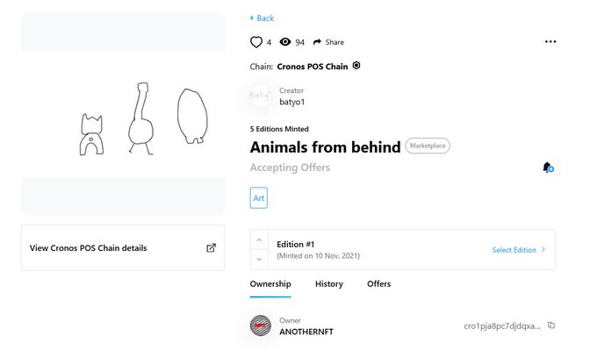Click the Share arrow icon
Viewport: 597px width, 364px height.
[317, 42]
